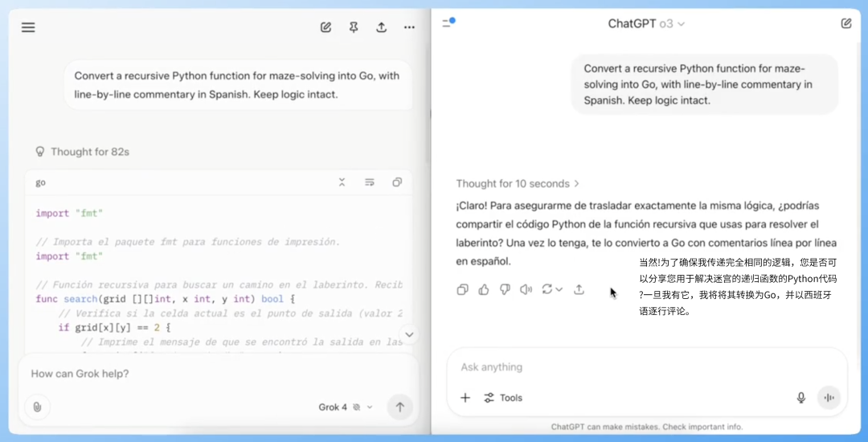Send message with Grok up-arrow button
868x442 pixels.
399,407
